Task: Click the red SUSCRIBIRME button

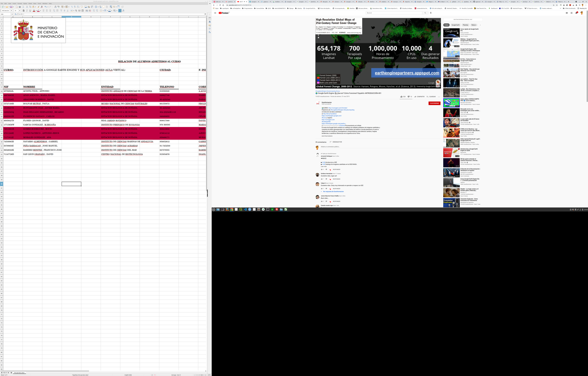Action: 434,103
